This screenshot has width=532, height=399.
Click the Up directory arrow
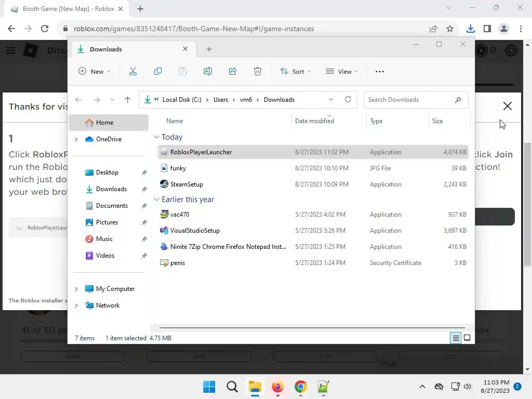(128, 99)
